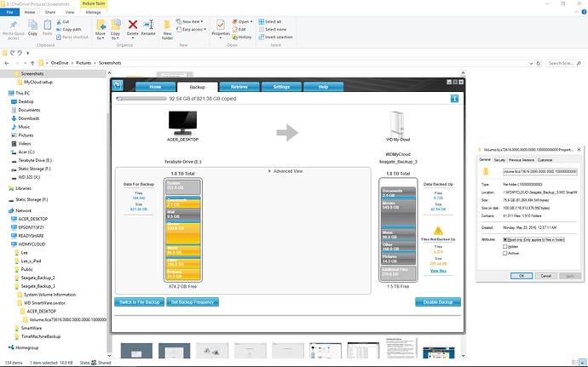Open the Home tab in SmartWare
The height and width of the screenshot is (367, 588).
pos(155,87)
